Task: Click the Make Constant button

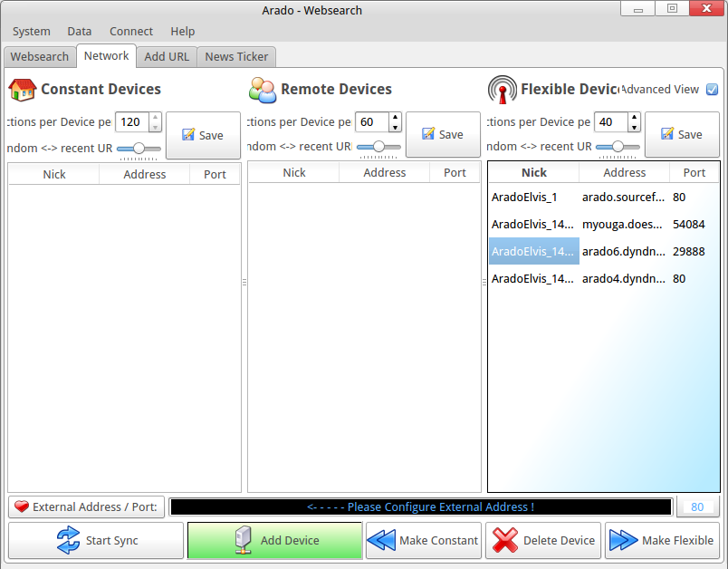Action: point(424,540)
